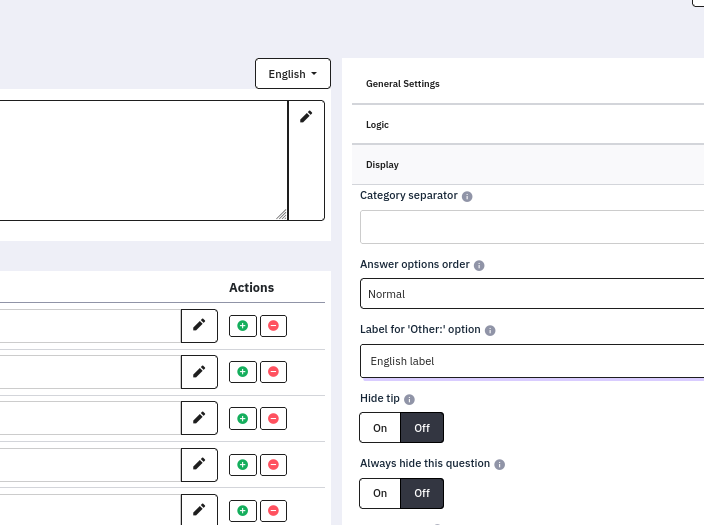Open the Answer options order dropdown
The height and width of the screenshot is (525, 704).
532,294
